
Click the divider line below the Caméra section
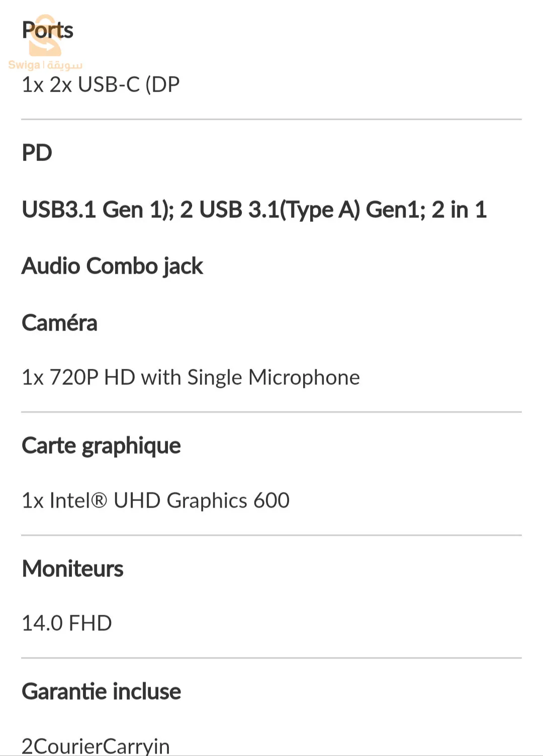pos(271,412)
